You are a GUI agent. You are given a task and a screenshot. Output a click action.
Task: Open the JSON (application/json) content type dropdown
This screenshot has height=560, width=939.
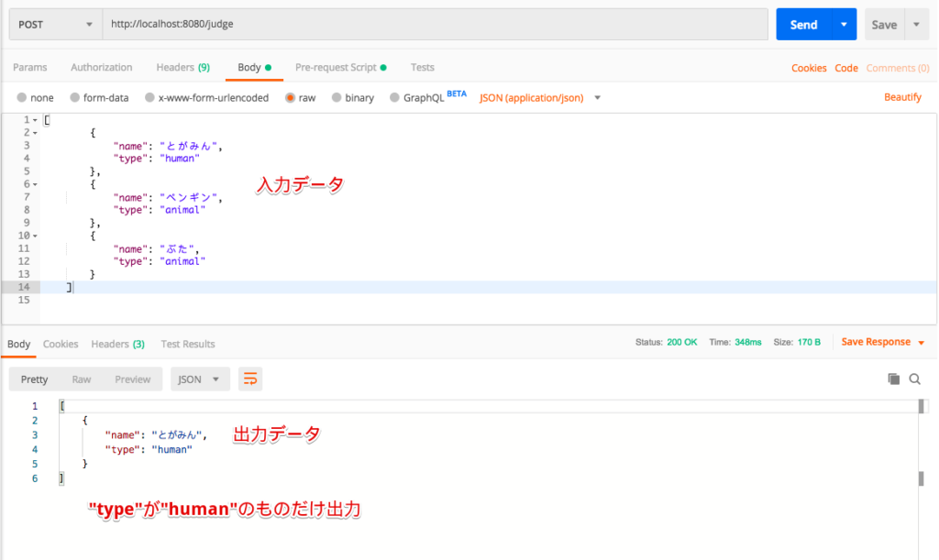pyautogui.click(x=539, y=97)
